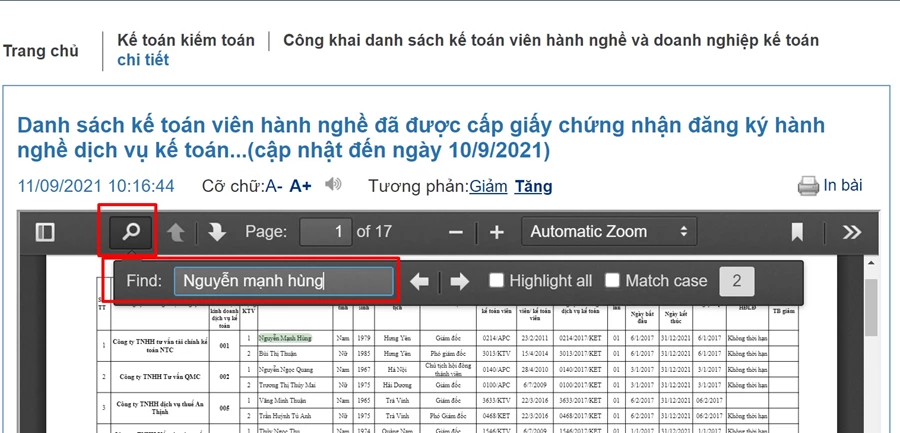Click the 0140/APC certificate number cell
The width and height of the screenshot is (900, 433).
[495, 370]
